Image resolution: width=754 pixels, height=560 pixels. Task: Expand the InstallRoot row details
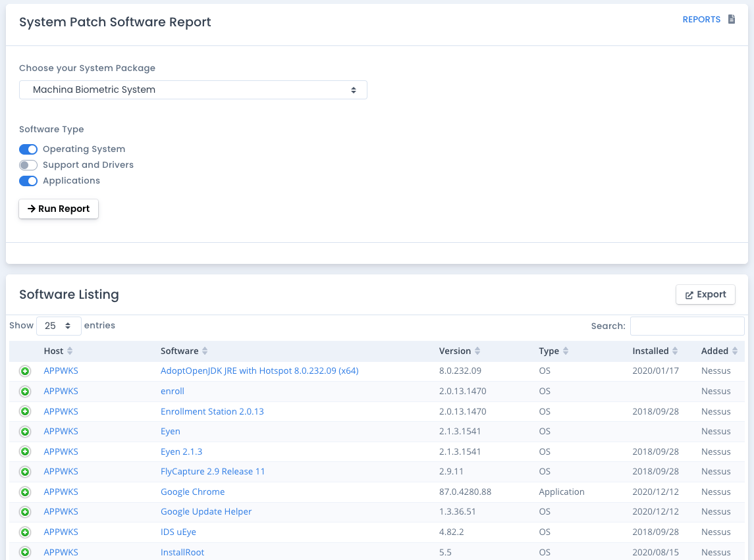point(25,552)
